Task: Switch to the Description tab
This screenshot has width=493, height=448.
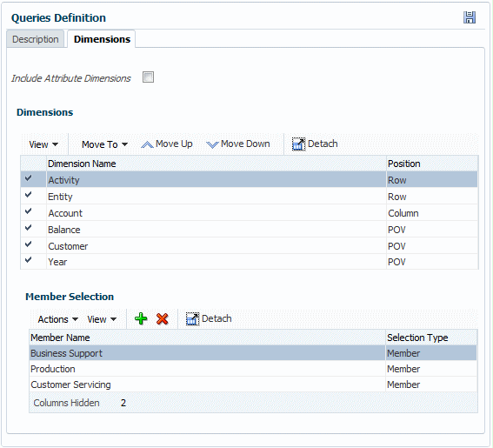Action: tap(35, 39)
